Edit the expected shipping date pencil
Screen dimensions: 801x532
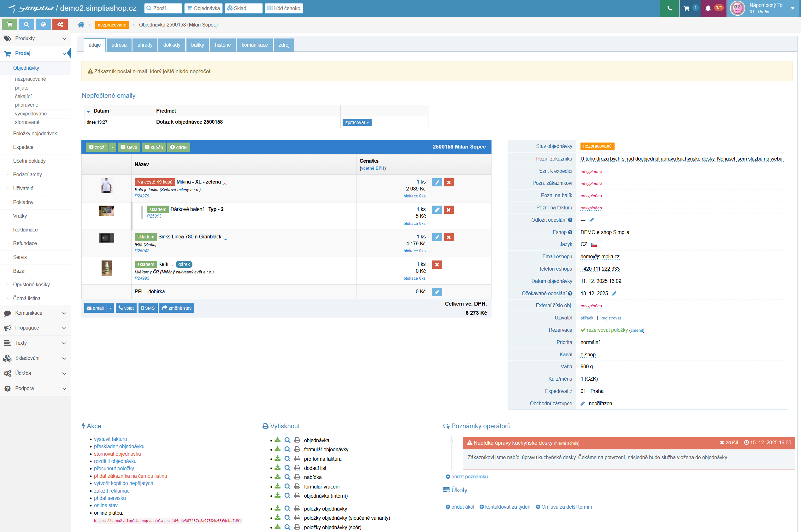coord(614,294)
